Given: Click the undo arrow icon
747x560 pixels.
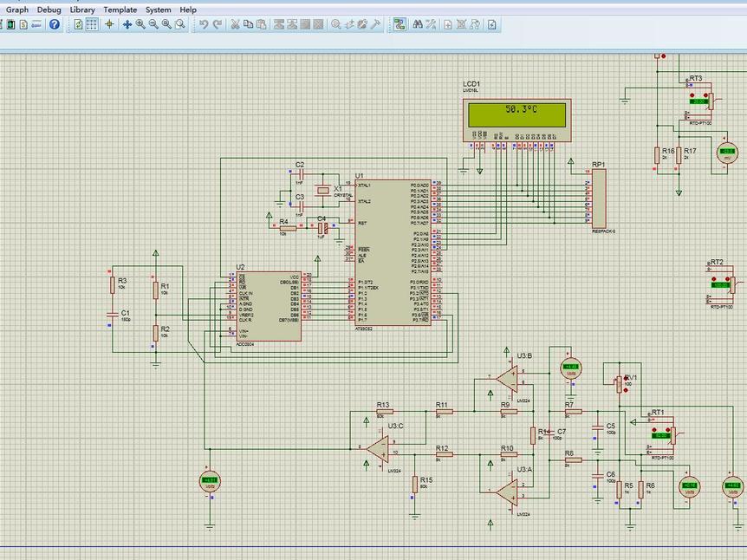Looking at the screenshot, I should coord(204,24).
